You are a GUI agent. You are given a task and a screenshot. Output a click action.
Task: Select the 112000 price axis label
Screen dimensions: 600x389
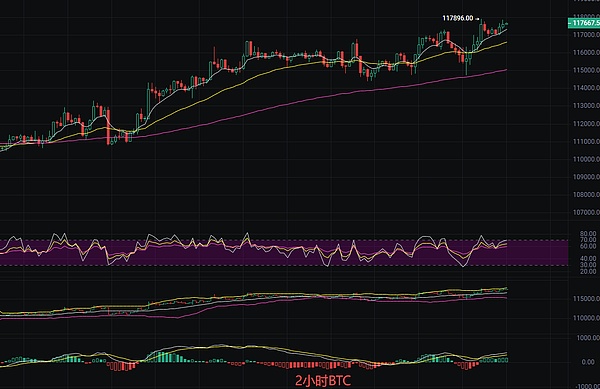pos(586,124)
